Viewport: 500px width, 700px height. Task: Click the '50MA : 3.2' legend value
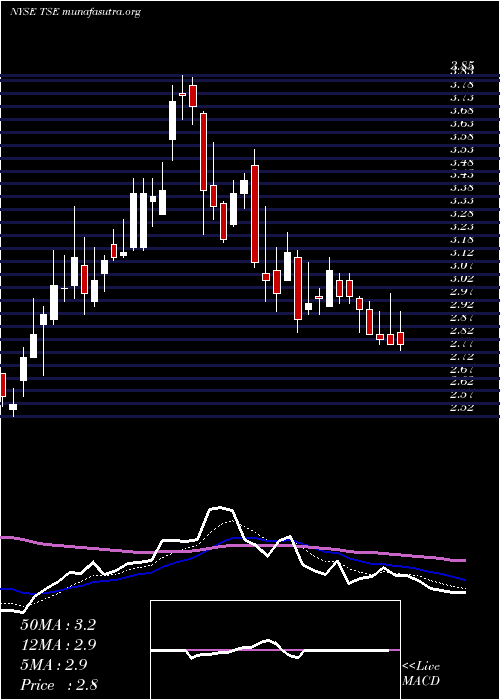(x=58, y=625)
